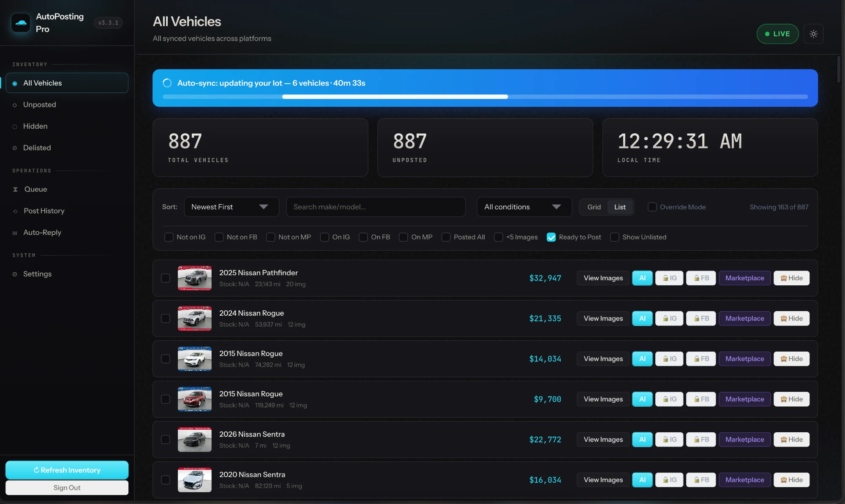The width and height of the screenshot is (845, 504).
Task: Switch to List view
Action: (620, 207)
